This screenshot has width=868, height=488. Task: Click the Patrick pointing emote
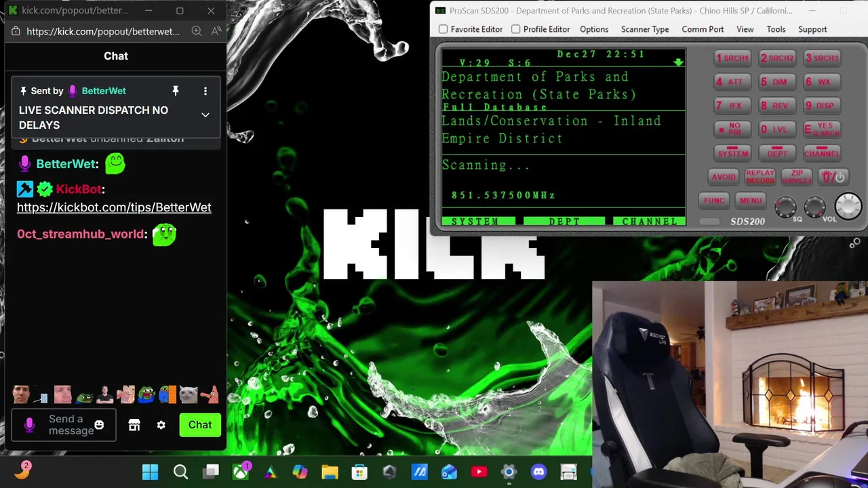[210, 394]
